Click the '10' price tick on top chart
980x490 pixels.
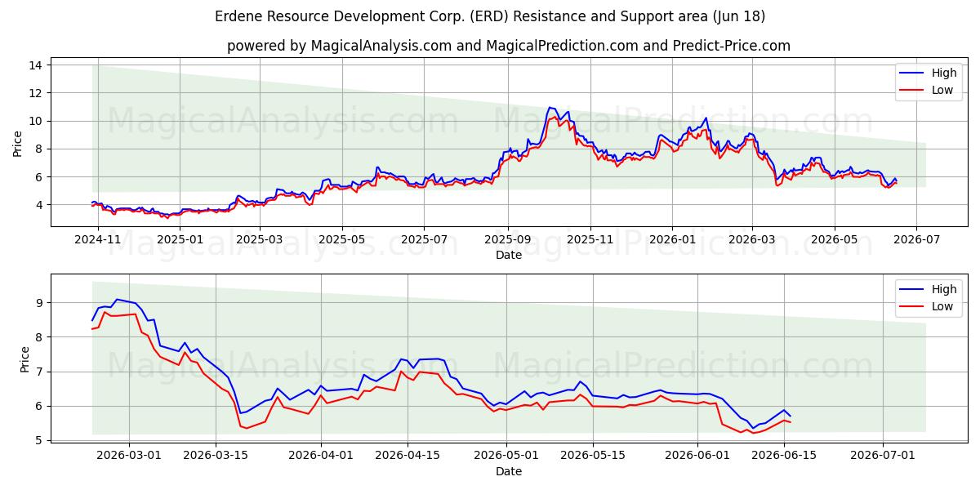38,121
